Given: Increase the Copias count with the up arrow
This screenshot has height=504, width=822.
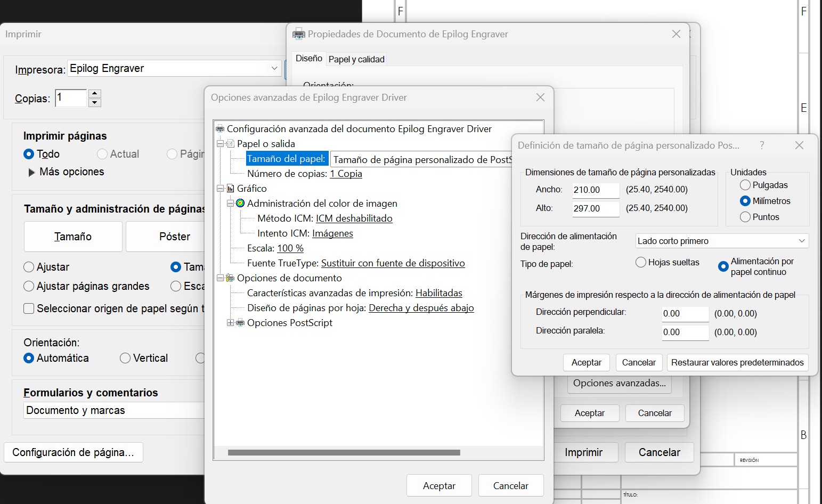Looking at the screenshot, I should (x=95, y=94).
